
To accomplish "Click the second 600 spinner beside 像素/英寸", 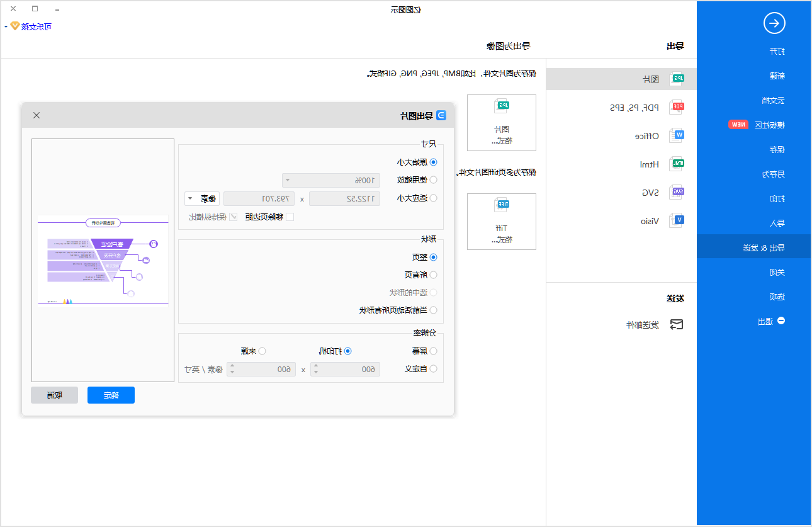I will 261,370.
